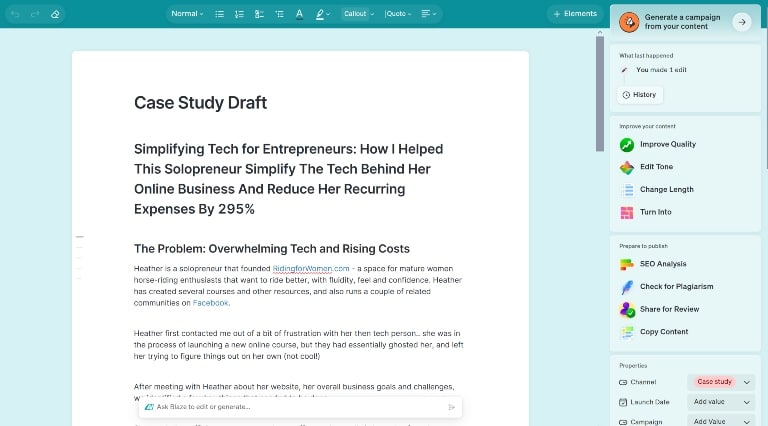Select Change Length

(667, 189)
